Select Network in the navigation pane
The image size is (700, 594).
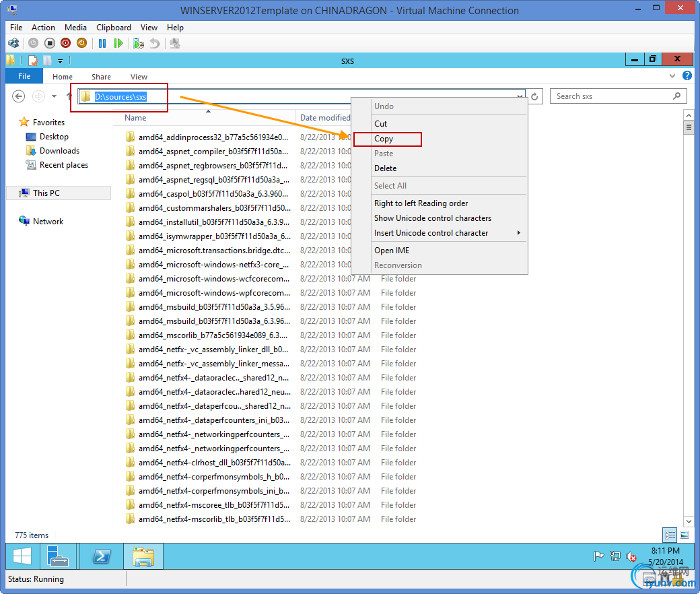click(x=48, y=222)
